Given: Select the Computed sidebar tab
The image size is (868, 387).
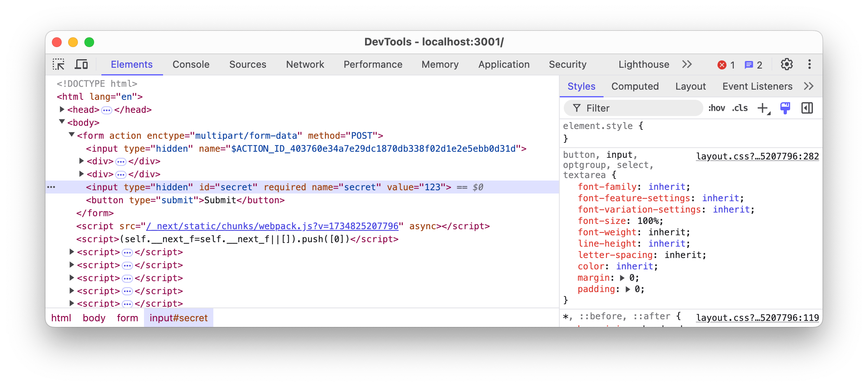Looking at the screenshot, I should point(635,86).
